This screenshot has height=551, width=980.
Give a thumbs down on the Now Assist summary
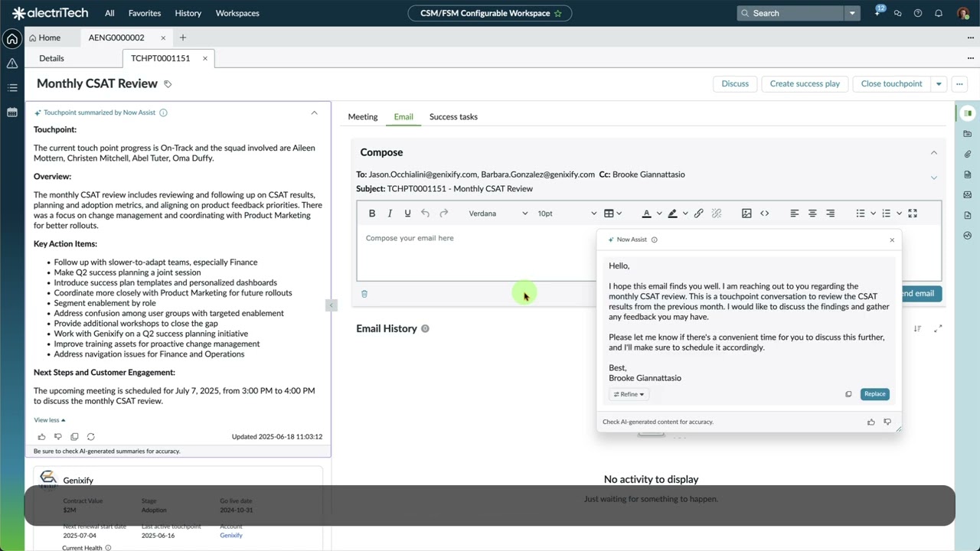(57, 436)
